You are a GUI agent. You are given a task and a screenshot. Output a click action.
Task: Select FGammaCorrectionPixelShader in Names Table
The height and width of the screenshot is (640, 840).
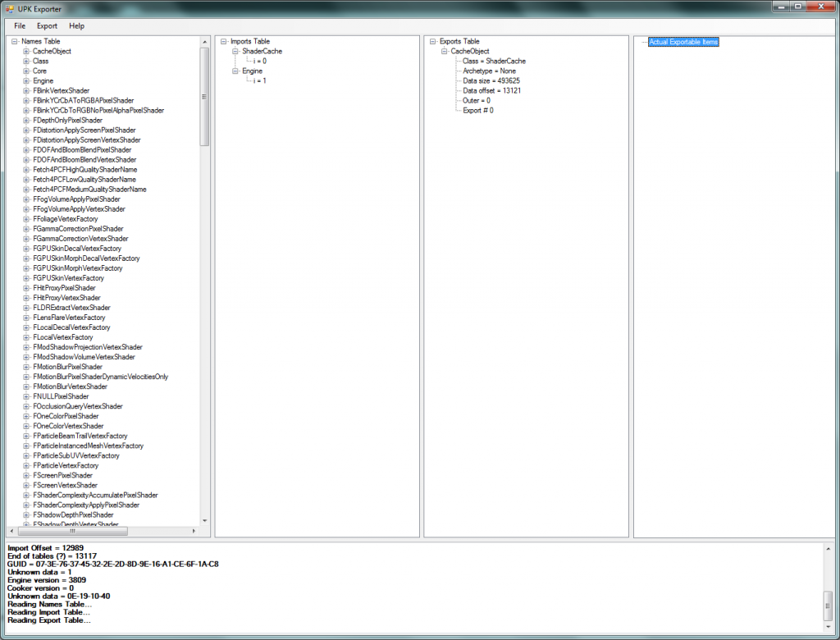click(x=78, y=229)
